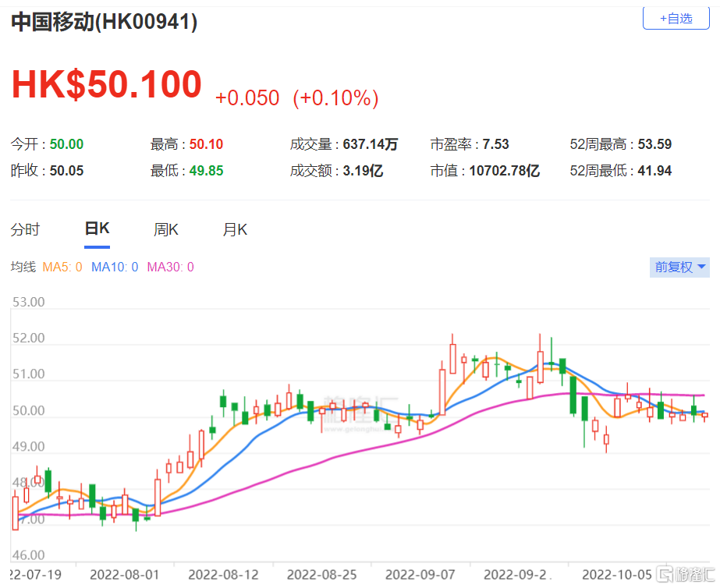Click the 2022-09-07 date axis label
This screenshot has height=588, width=720.
pyautogui.click(x=420, y=575)
